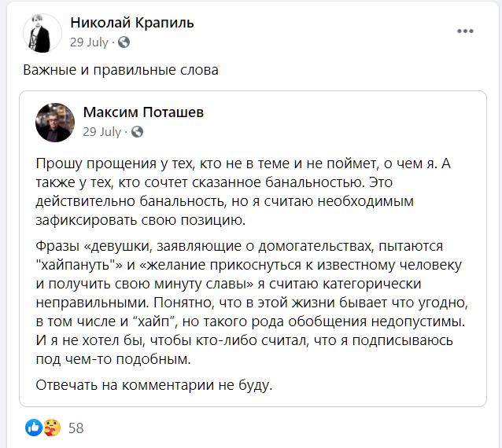This screenshot has width=502, height=448.
Task: Click the Care hugging-heart reaction icon
Action: 51,428
